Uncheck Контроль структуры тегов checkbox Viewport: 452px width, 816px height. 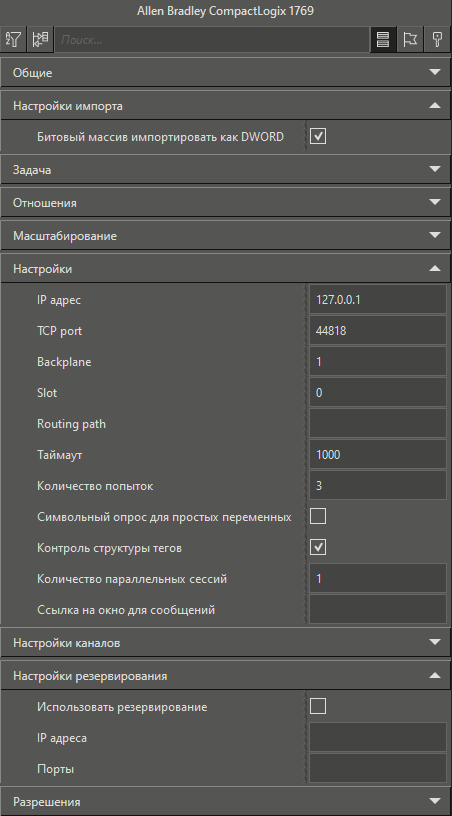pyautogui.click(x=318, y=547)
